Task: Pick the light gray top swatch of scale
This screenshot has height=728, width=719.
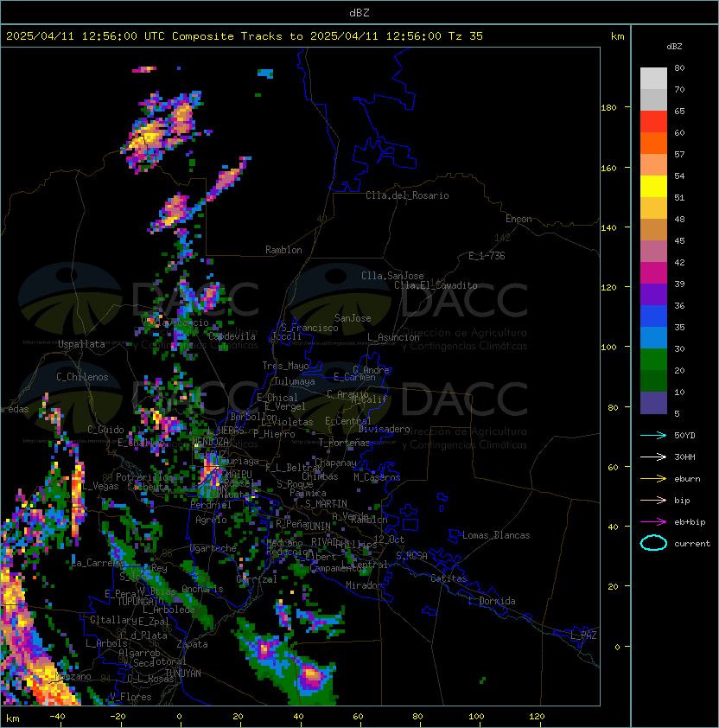Action: tap(653, 79)
